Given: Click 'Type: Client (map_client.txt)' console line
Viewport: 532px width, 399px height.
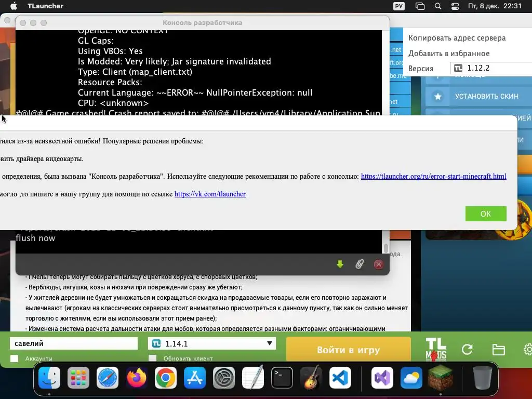Looking at the screenshot, I should click(135, 72).
